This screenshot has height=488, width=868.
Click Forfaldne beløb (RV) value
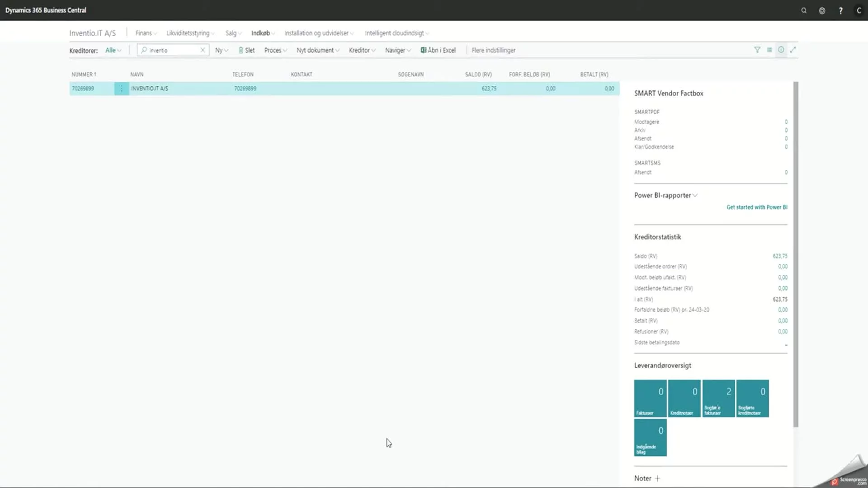tap(783, 310)
